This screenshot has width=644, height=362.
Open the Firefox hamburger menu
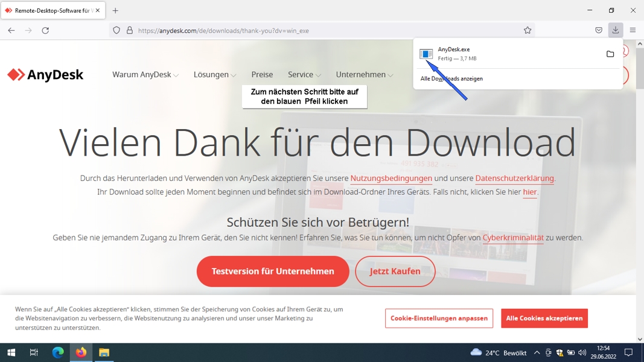tap(632, 30)
